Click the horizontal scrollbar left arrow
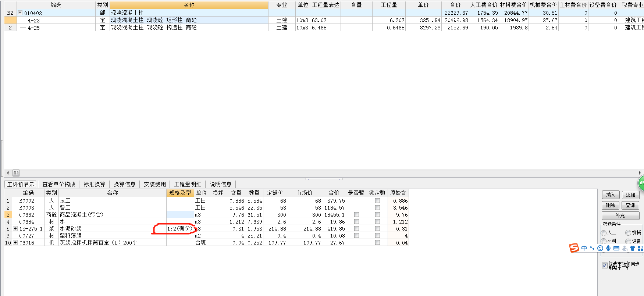 [8, 173]
